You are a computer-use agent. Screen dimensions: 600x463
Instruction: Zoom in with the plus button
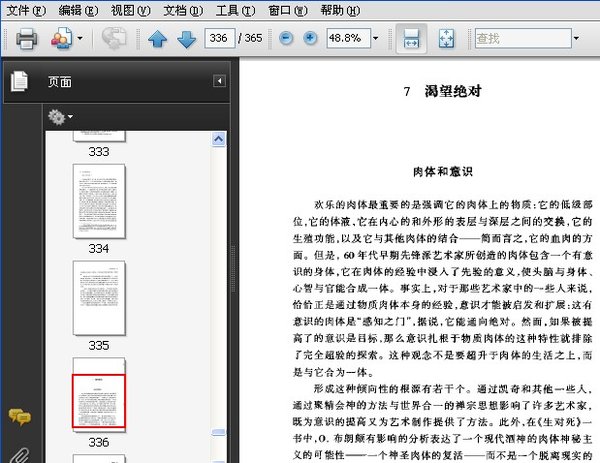tap(310, 39)
